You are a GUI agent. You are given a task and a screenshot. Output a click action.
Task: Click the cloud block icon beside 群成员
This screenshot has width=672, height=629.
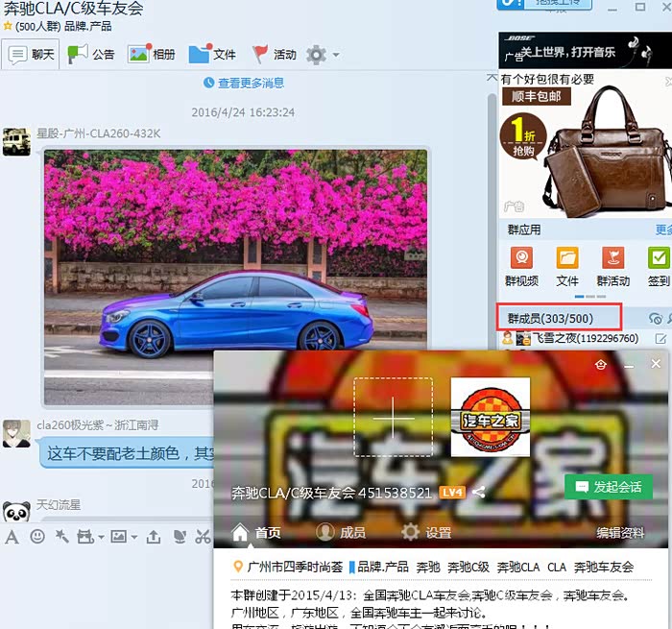(x=656, y=319)
